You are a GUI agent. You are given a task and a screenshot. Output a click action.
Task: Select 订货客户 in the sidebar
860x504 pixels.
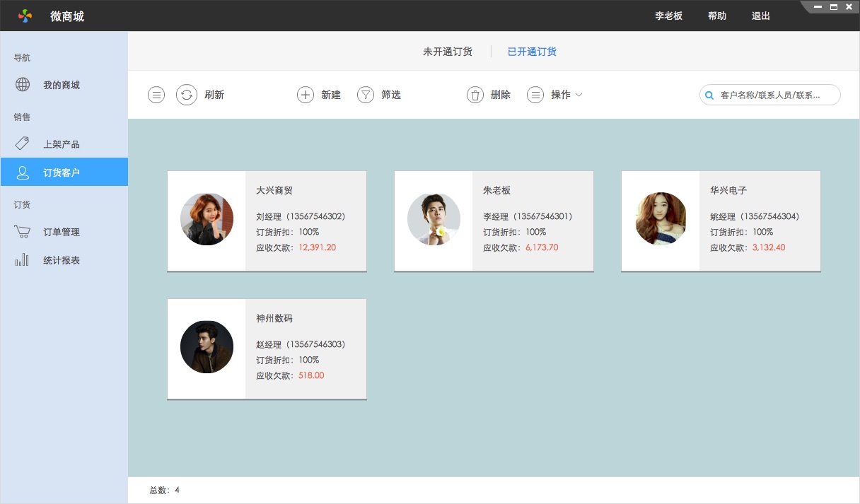pos(64,172)
